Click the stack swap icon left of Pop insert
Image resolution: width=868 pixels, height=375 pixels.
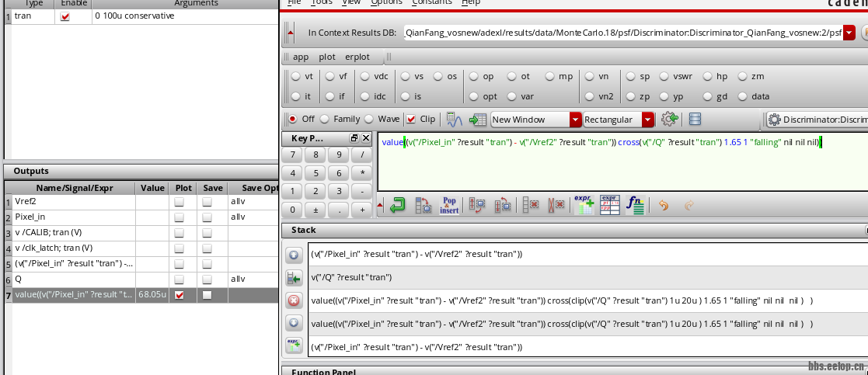pyautogui.click(x=424, y=205)
